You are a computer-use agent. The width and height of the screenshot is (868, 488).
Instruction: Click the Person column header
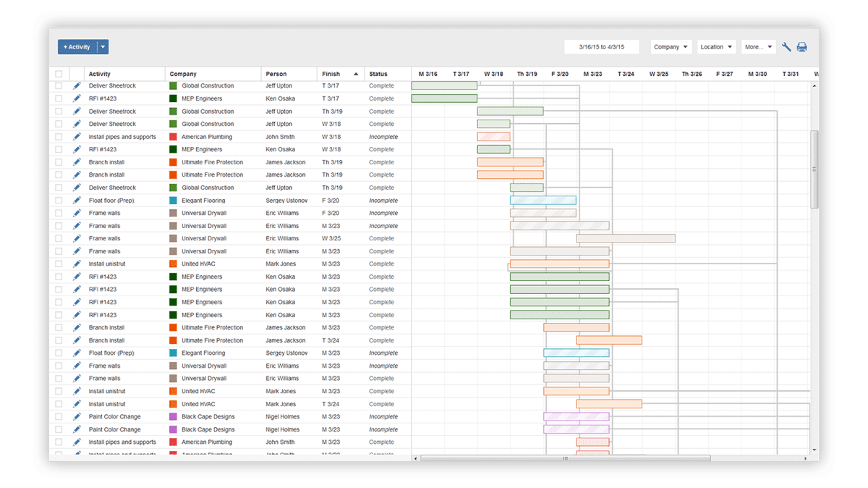(276, 74)
